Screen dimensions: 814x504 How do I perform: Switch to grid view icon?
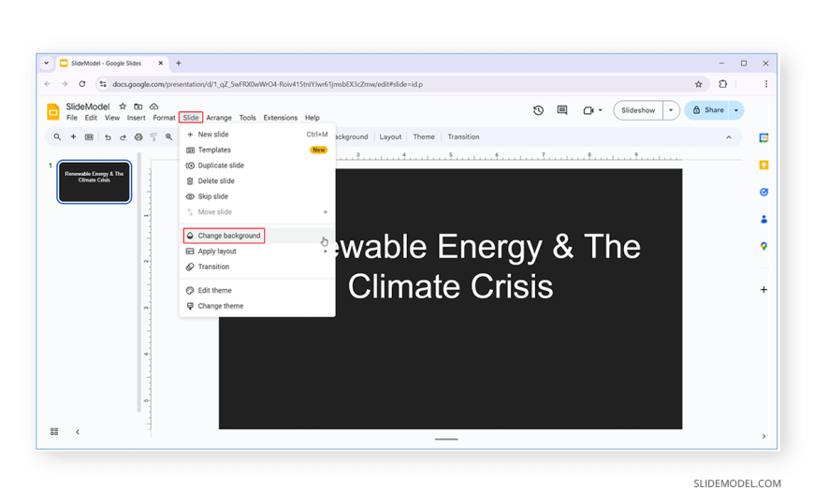[54, 432]
